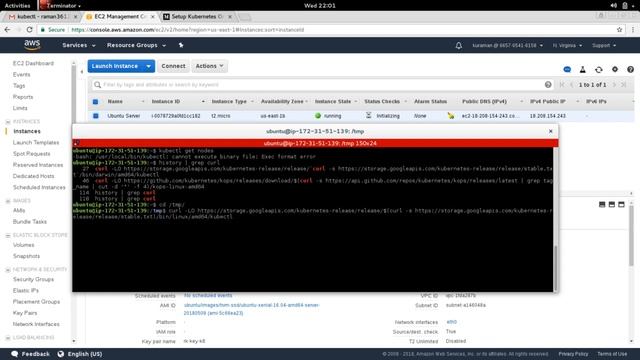Screen dimensions: 640x360
Task: Go to next page of instances
Action: coord(614,84)
